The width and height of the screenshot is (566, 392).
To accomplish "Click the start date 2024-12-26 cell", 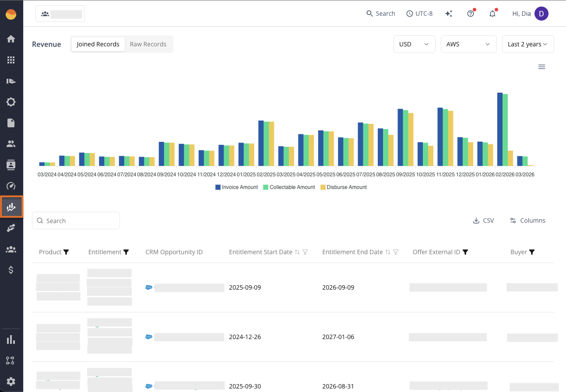I will click(x=245, y=337).
